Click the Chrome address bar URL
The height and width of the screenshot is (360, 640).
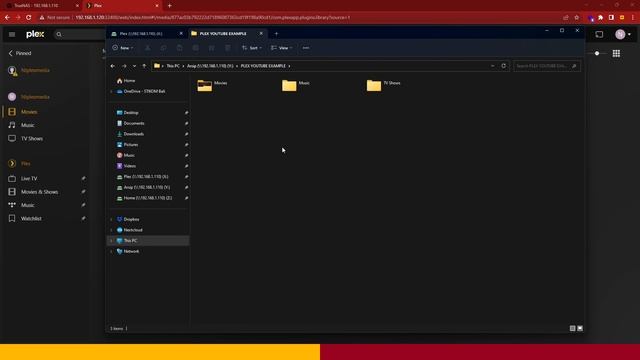[212, 18]
